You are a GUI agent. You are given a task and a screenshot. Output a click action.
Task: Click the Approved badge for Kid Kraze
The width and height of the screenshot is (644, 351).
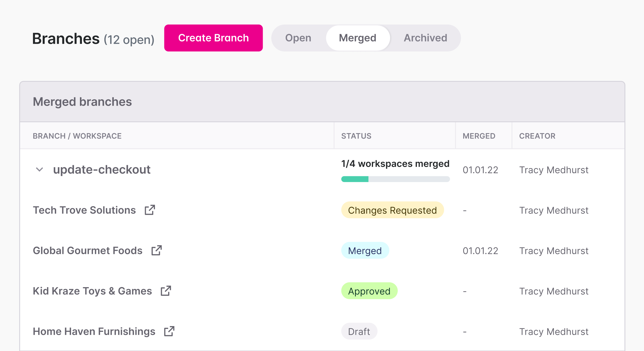point(369,291)
